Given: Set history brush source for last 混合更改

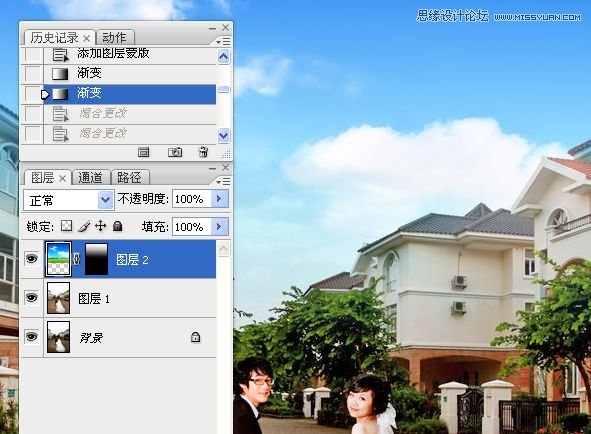Looking at the screenshot, I should point(33,133).
